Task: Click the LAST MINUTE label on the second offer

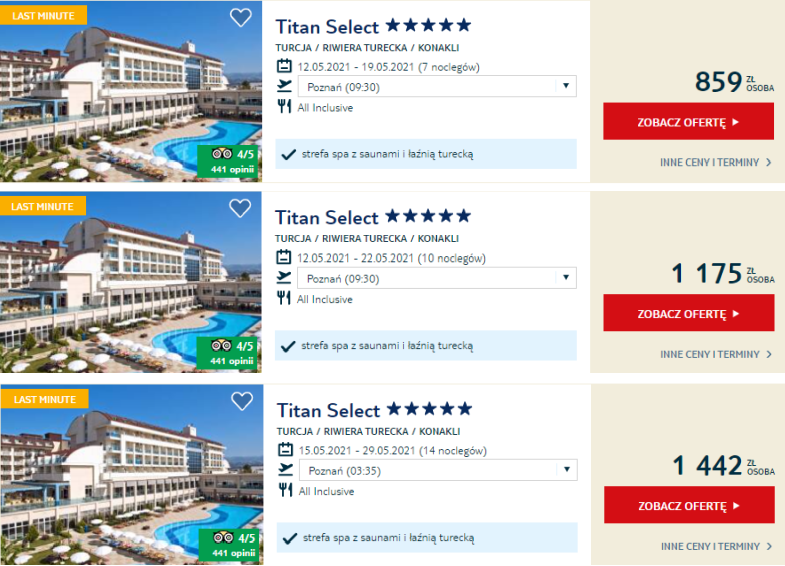Action: point(43,206)
